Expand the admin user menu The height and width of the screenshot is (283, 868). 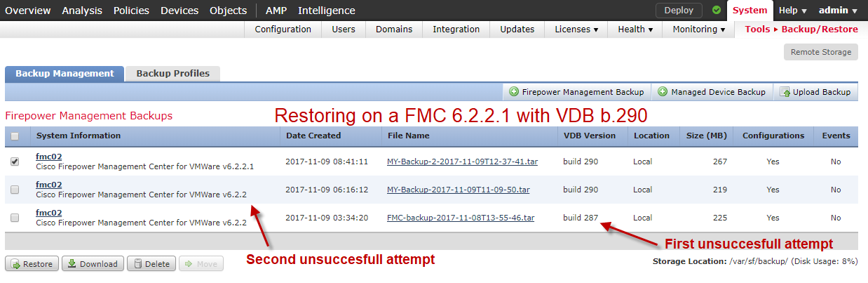[x=839, y=11]
